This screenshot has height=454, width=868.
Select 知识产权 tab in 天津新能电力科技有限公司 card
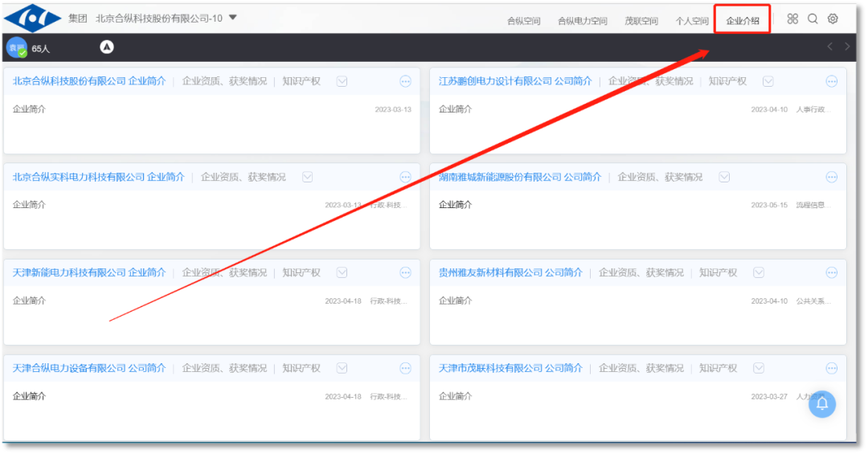tap(301, 272)
